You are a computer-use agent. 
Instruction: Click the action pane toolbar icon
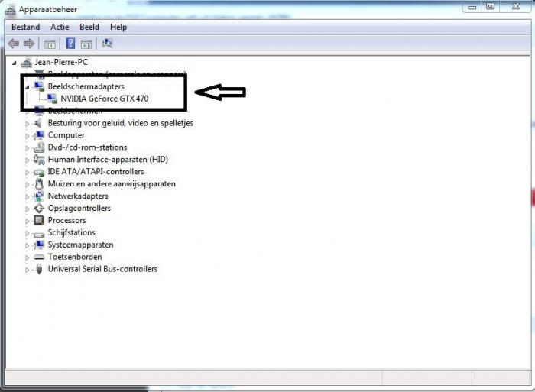click(x=86, y=44)
